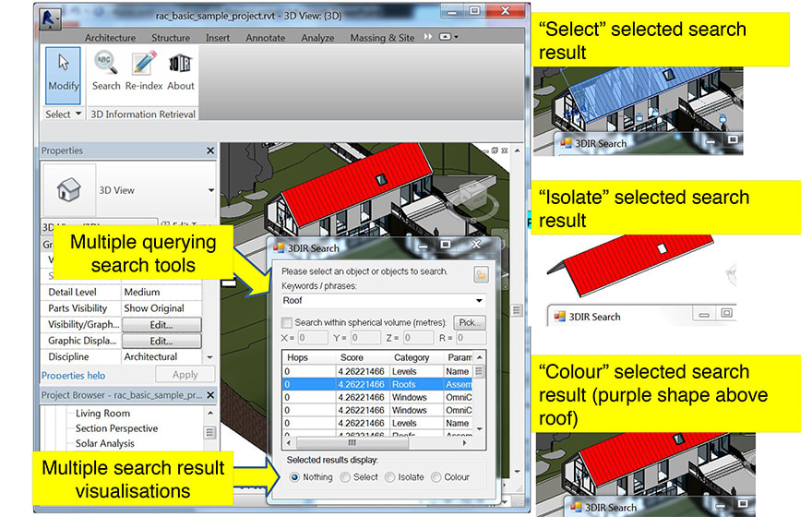The width and height of the screenshot is (812, 517).
Task: Open the 3DIR Search tool
Action: (x=106, y=70)
